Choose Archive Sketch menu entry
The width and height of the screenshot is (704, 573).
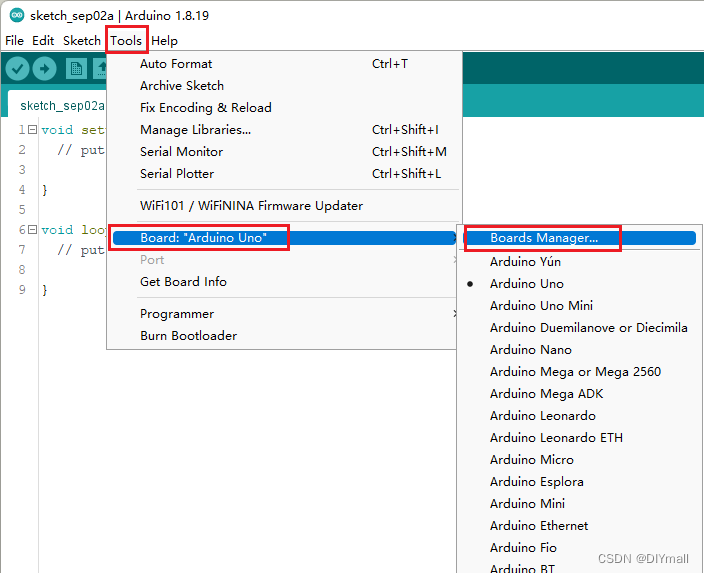(284, 86)
